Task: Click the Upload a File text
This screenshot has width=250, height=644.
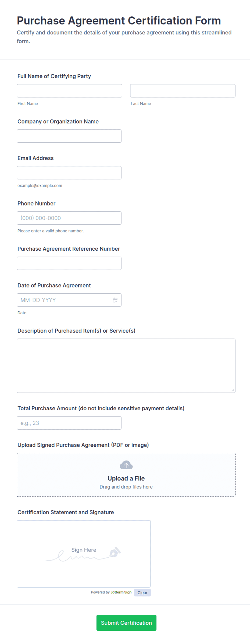Action: tap(126, 478)
